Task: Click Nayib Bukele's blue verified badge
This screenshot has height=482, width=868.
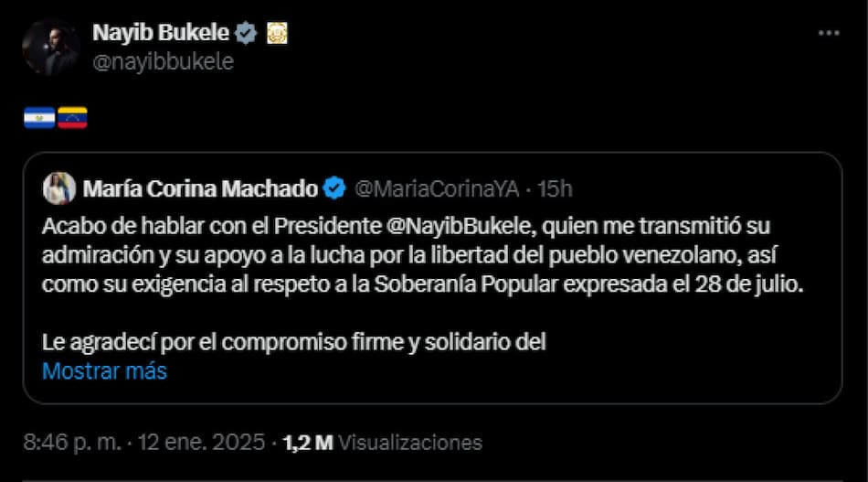Action: click(246, 34)
